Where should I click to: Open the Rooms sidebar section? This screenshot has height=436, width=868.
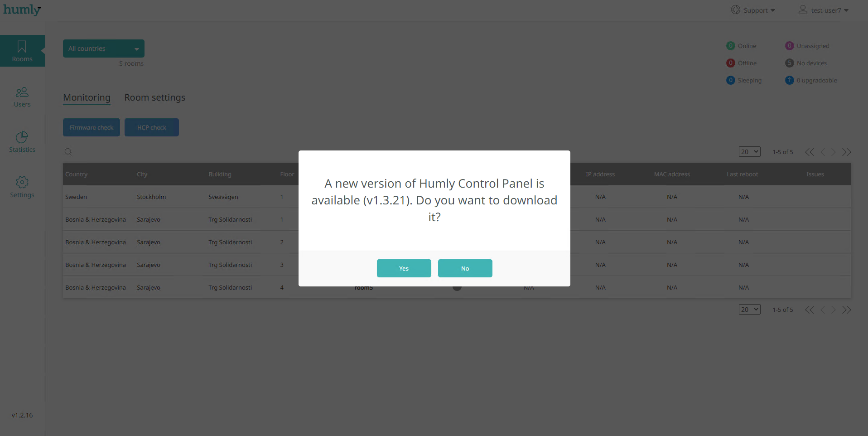[22, 51]
